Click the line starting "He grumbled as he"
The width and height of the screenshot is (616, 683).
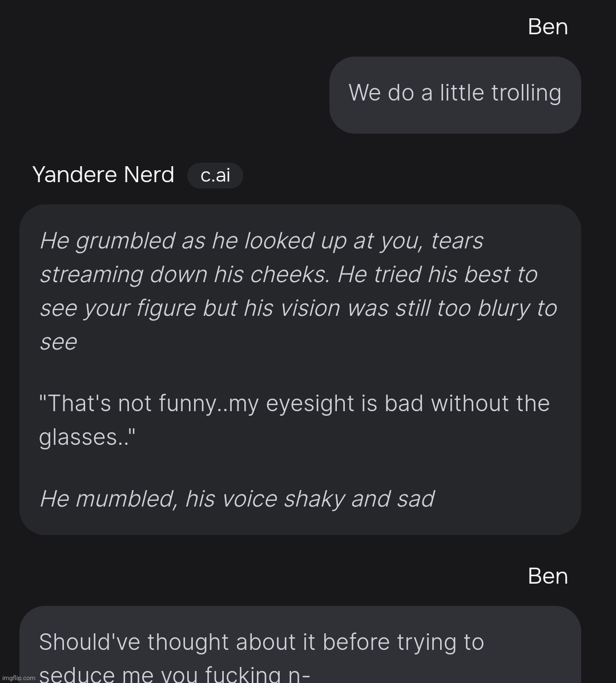click(x=261, y=241)
